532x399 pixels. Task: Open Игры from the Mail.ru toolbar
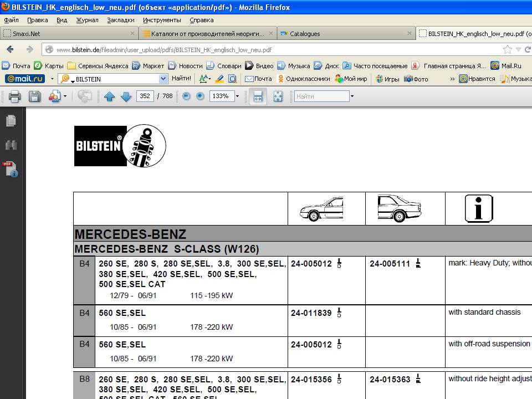387,79
